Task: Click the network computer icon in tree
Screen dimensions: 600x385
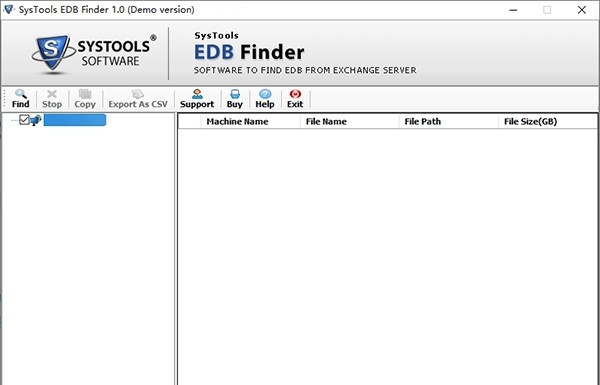Action: point(36,121)
